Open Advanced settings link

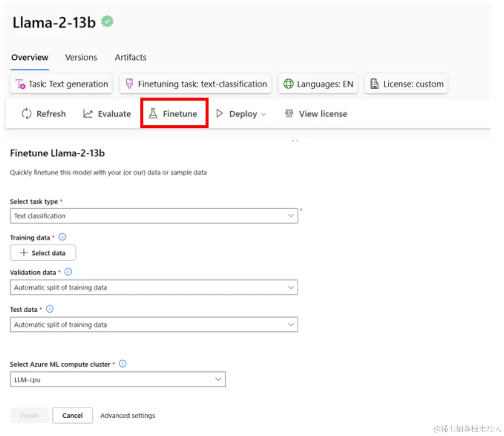(x=128, y=415)
